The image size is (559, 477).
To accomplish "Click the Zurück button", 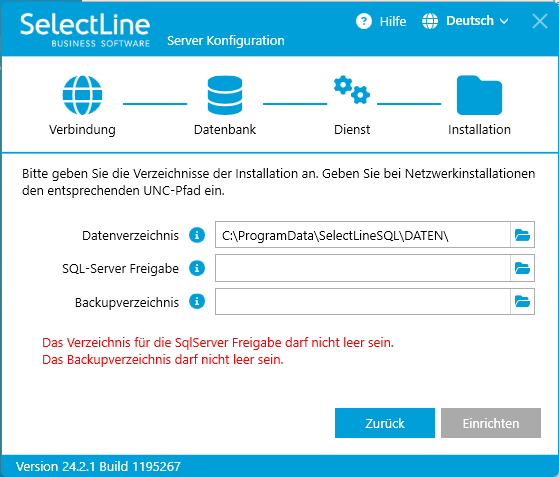I will [x=385, y=423].
